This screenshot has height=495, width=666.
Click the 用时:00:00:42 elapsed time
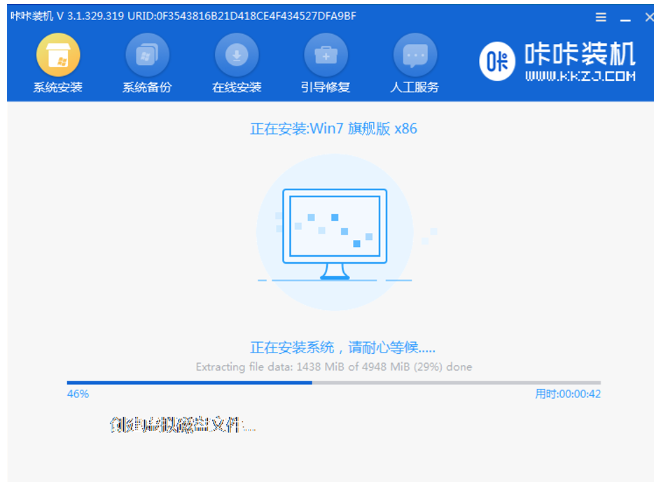pyautogui.click(x=568, y=394)
